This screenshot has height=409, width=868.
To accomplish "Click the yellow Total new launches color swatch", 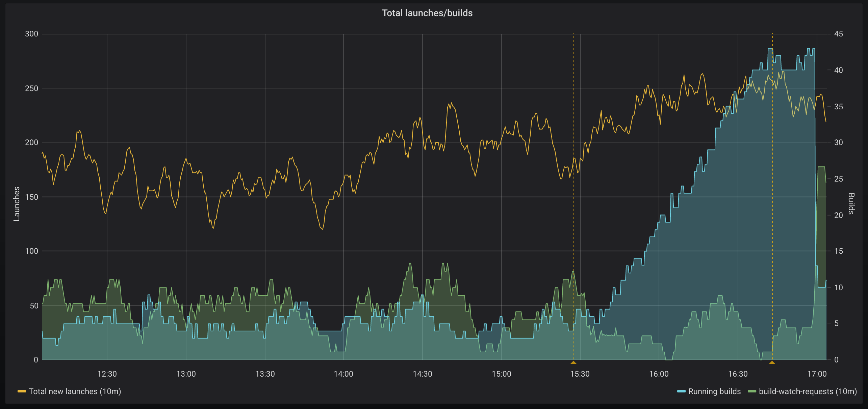I will click(22, 391).
